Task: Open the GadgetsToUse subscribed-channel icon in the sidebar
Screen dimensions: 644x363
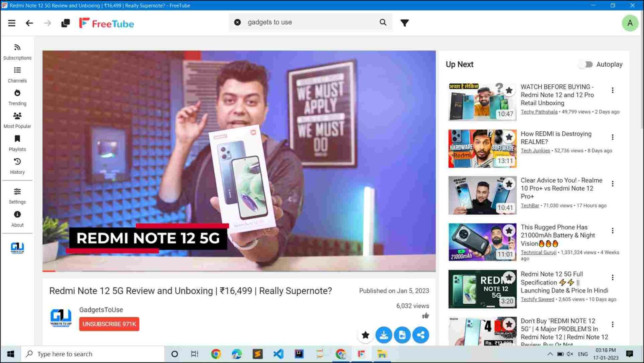Action: point(17,248)
